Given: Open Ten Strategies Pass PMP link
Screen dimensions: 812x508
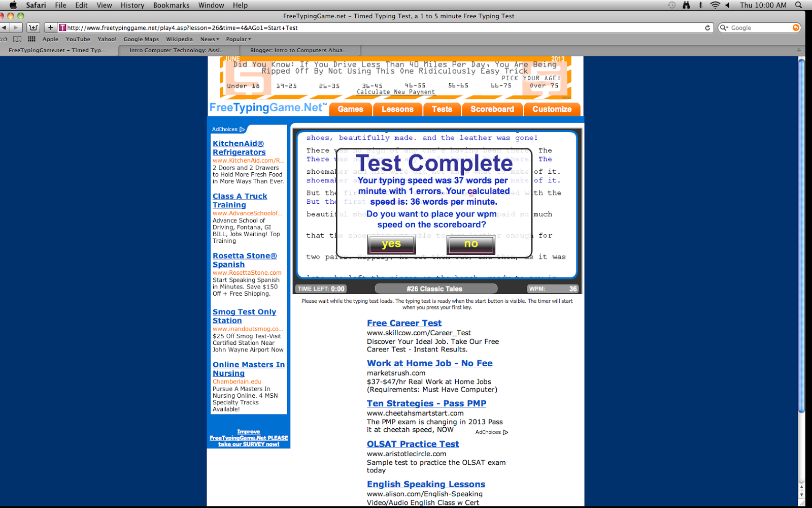Looking at the screenshot, I should pos(426,403).
